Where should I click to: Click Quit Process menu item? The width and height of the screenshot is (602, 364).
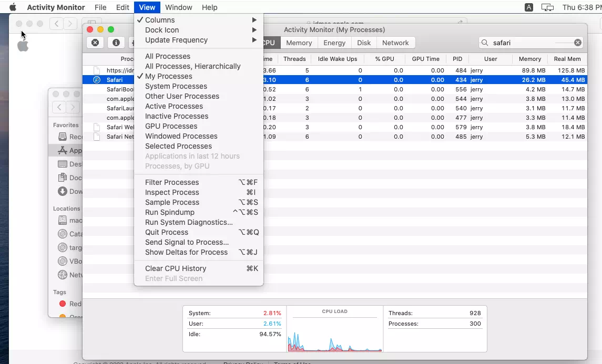point(199,232)
